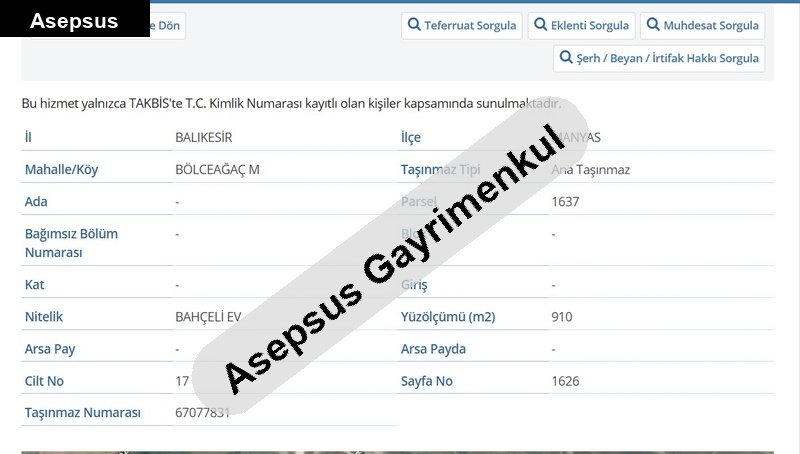The image size is (800, 454).
Task: Click the Cilt No value 17
Action: pyautogui.click(x=182, y=381)
